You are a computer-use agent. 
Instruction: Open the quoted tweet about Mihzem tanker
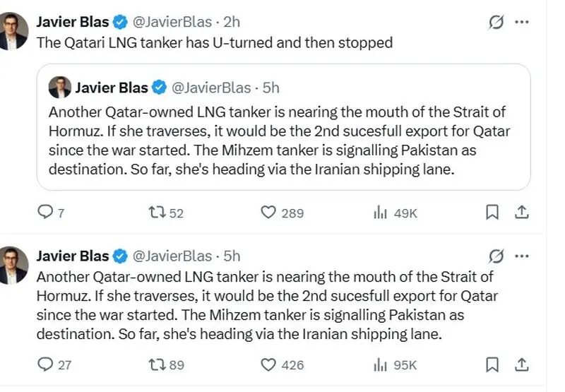pyautogui.click(x=284, y=127)
